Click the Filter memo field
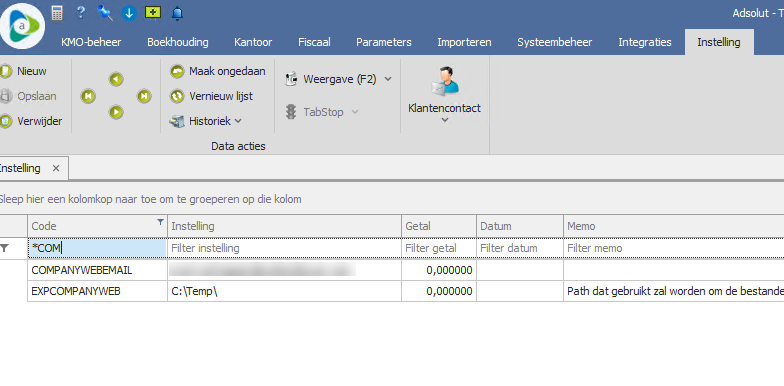Image resolution: width=784 pixels, height=386 pixels. coord(674,248)
